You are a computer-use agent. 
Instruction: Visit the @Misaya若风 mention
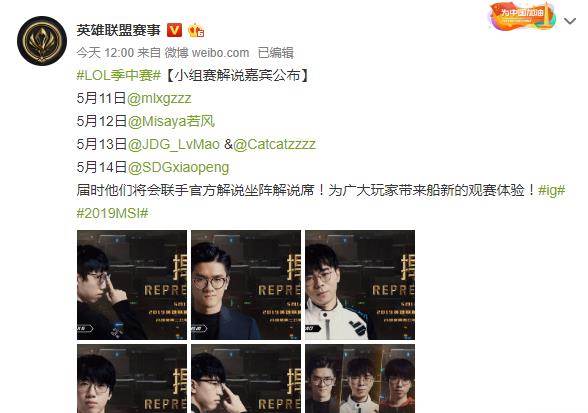(x=171, y=121)
